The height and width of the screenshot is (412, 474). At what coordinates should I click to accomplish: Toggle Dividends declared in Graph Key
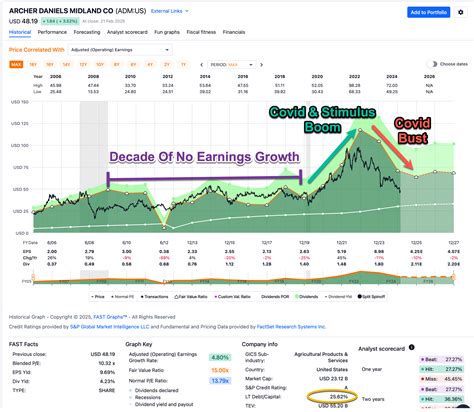pyautogui.click(x=154, y=390)
